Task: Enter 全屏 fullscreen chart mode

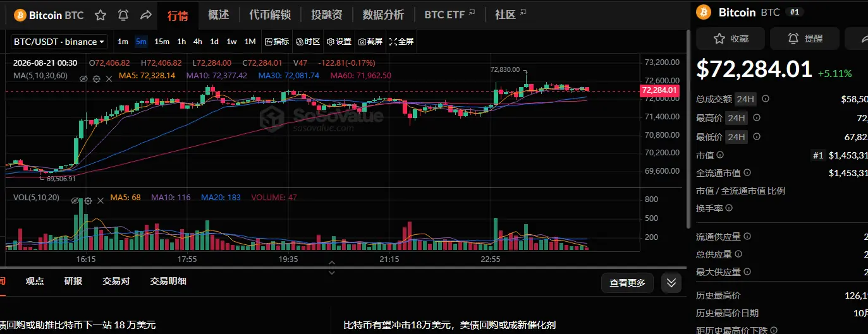Action: pos(401,42)
